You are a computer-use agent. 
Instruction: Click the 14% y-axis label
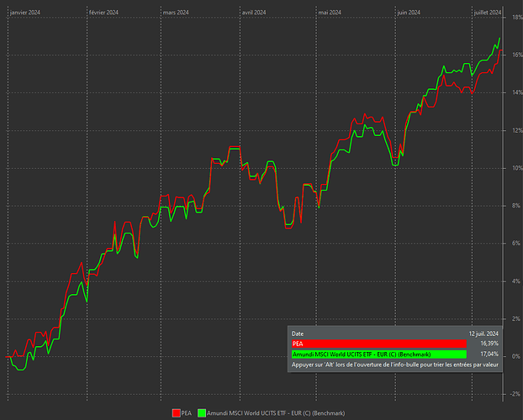pos(517,92)
